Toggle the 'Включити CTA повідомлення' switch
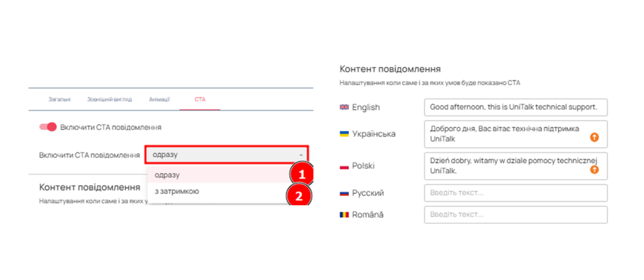The image size is (644, 280). [x=48, y=127]
